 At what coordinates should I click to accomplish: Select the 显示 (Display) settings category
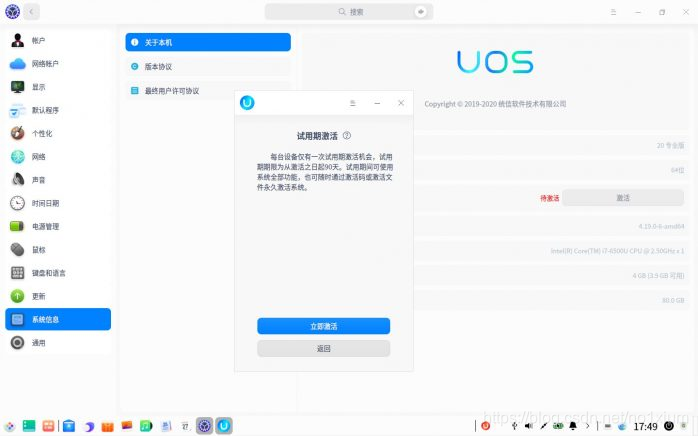point(58,87)
